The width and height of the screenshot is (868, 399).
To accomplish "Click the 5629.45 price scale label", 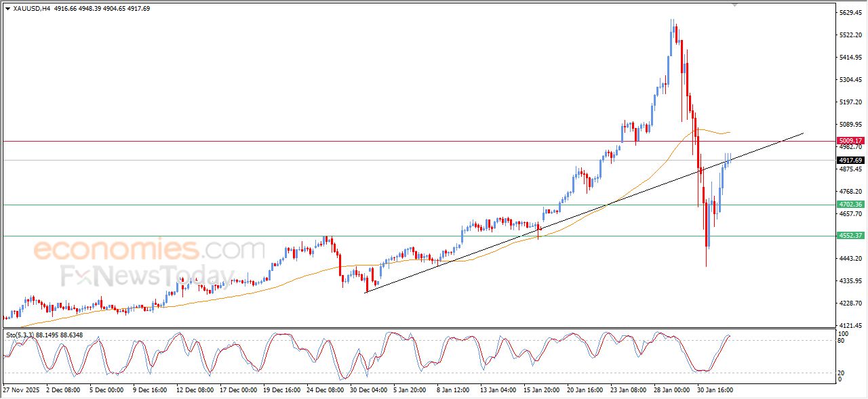I will pos(849,13).
